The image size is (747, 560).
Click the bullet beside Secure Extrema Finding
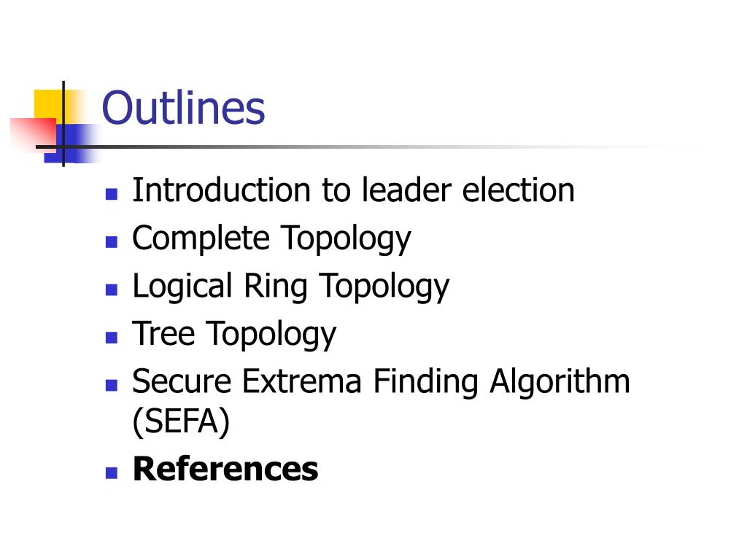(112, 385)
